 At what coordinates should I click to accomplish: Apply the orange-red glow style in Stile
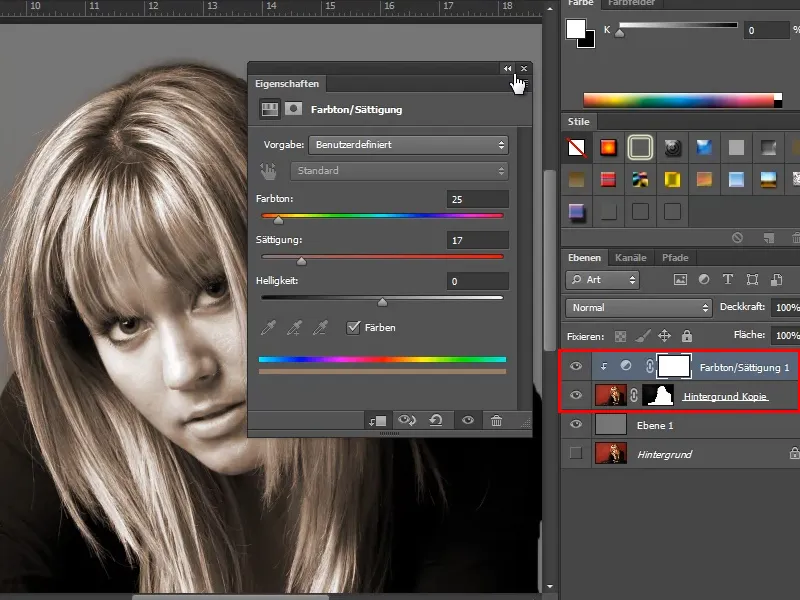(x=608, y=148)
